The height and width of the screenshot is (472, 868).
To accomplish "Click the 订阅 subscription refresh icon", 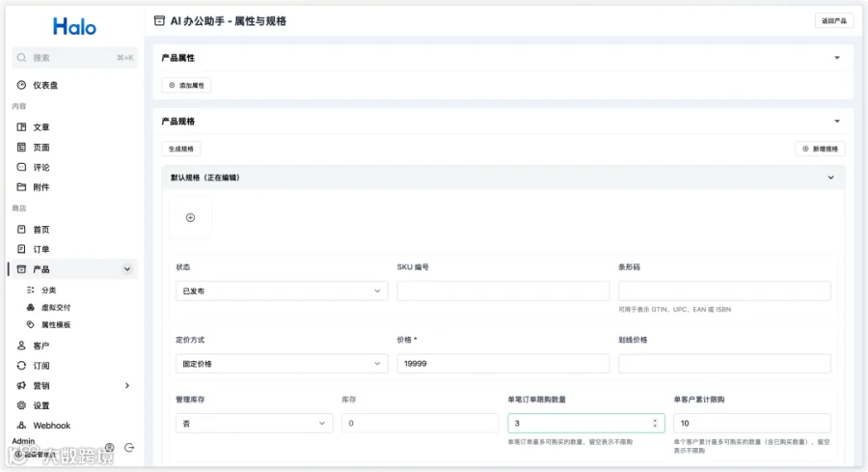I will click(21, 366).
